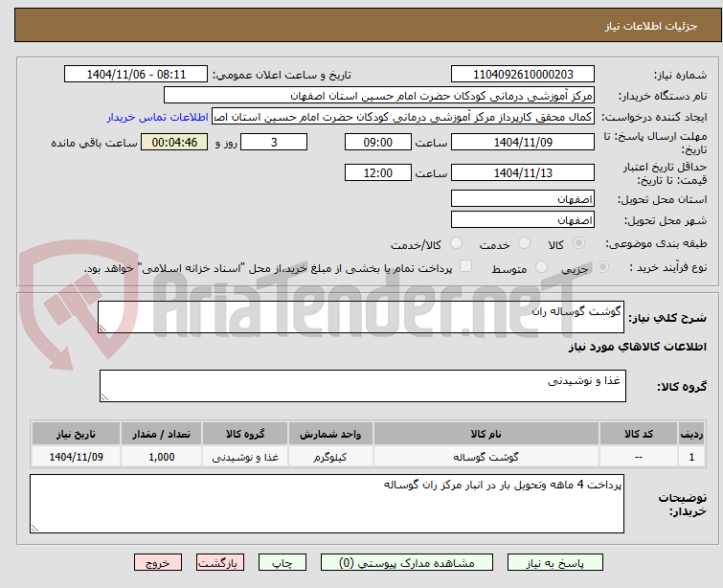Click the شماره نیاز field 1104092610000203
The image size is (723, 588).
(523, 75)
